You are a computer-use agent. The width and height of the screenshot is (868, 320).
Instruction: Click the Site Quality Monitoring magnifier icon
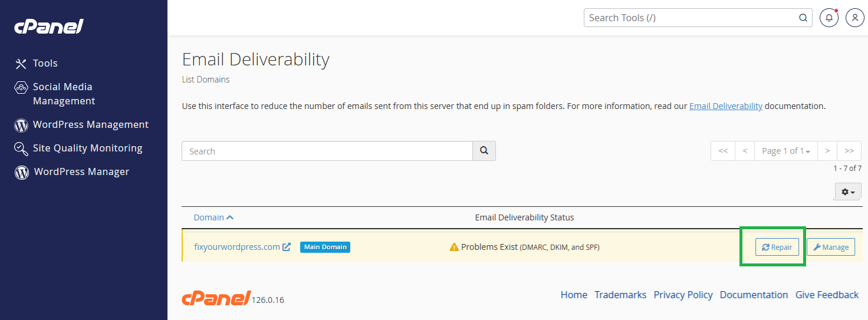(x=21, y=149)
